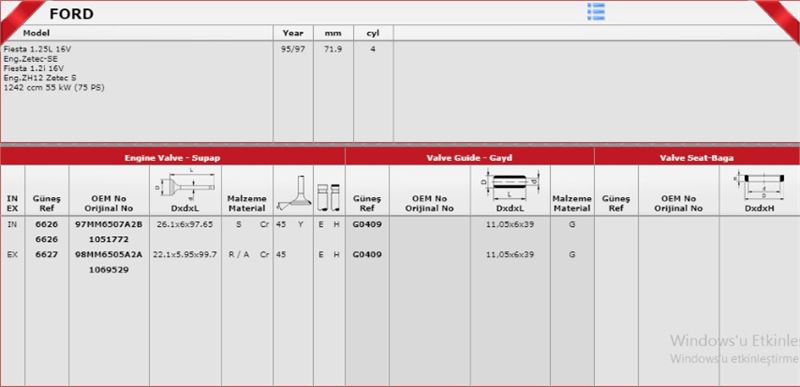800x387 pixels.
Task: Click the valve stem tip groove icons
Action: click(x=329, y=197)
